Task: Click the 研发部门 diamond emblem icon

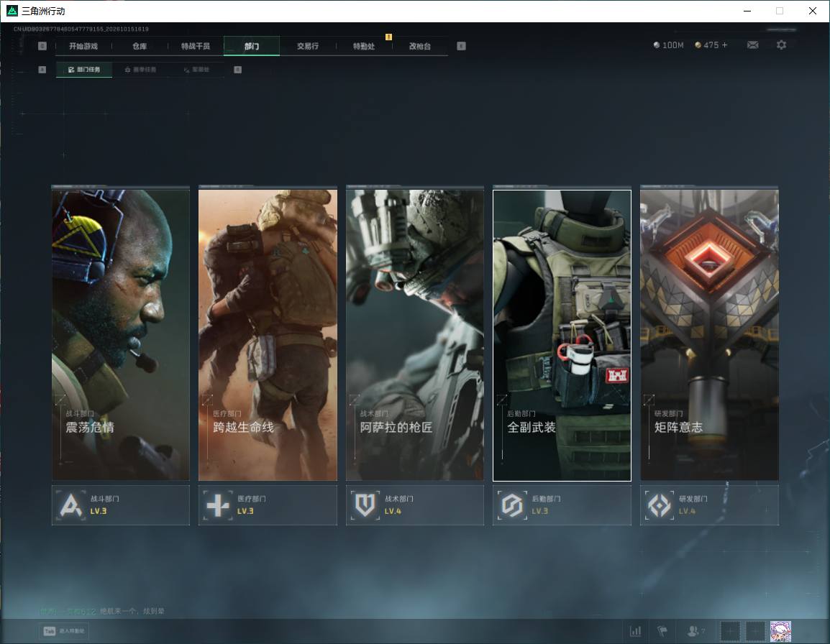Action: [660, 505]
